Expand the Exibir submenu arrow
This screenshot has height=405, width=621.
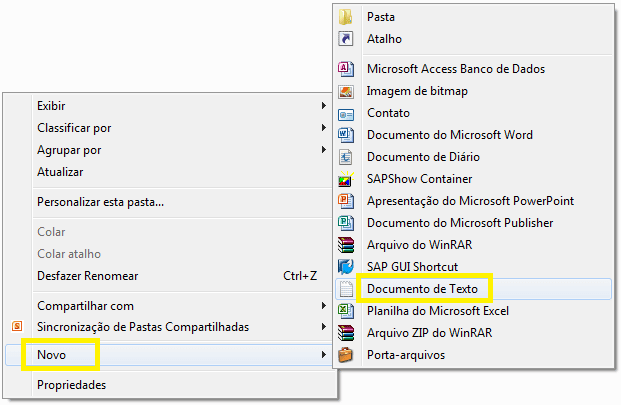(x=324, y=106)
